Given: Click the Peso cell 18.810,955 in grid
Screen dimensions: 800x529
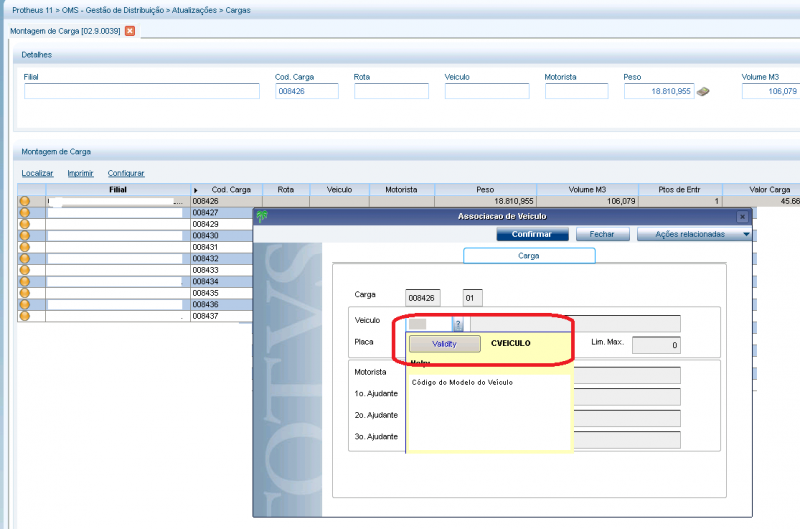Looking at the screenshot, I should coord(485,201).
